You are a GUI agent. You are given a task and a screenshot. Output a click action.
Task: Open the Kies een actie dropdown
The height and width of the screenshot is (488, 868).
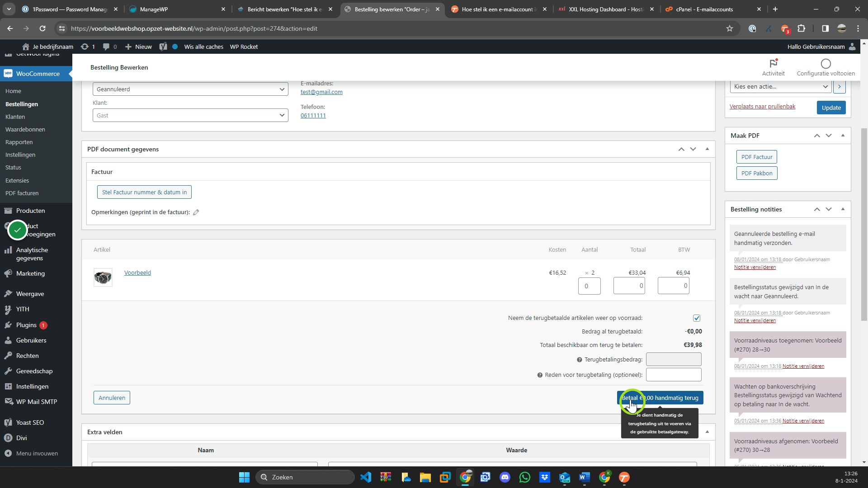(781, 86)
